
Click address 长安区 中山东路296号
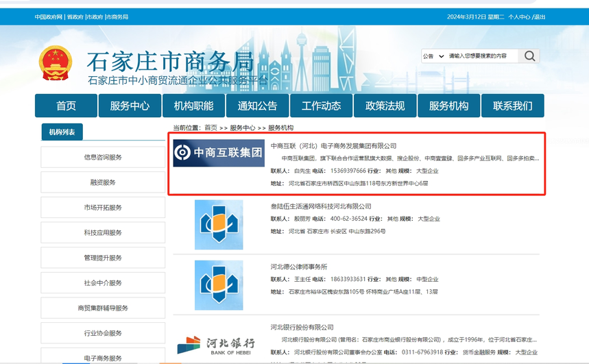pos(337,232)
